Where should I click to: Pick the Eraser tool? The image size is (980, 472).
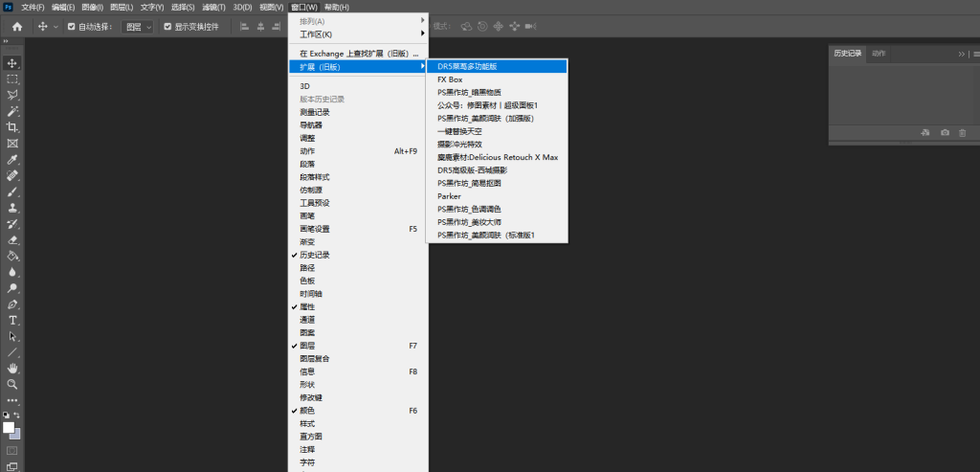click(x=12, y=239)
